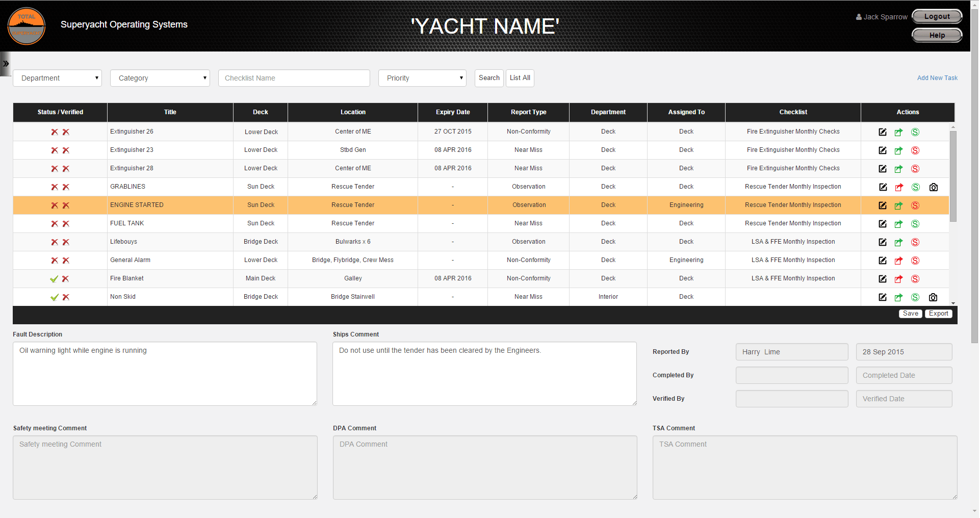Click the Help button
Screen dimensions: 980x518
coord(937,35)
